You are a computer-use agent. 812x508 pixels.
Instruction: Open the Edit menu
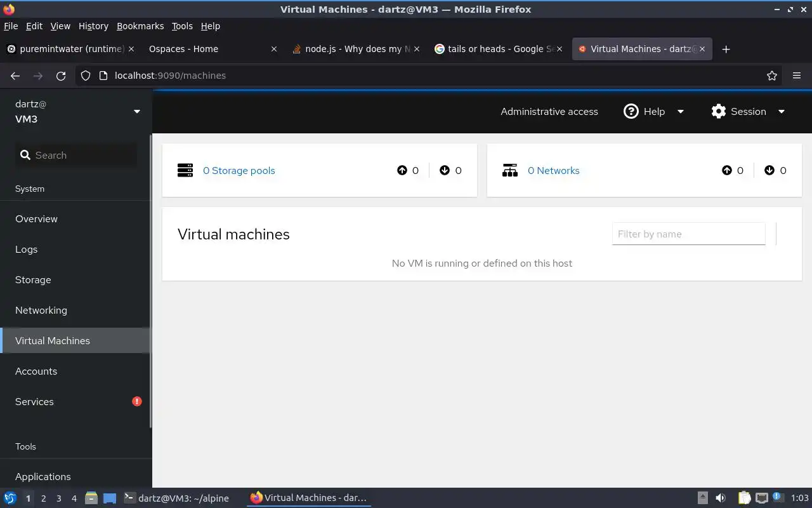point(34,26)
